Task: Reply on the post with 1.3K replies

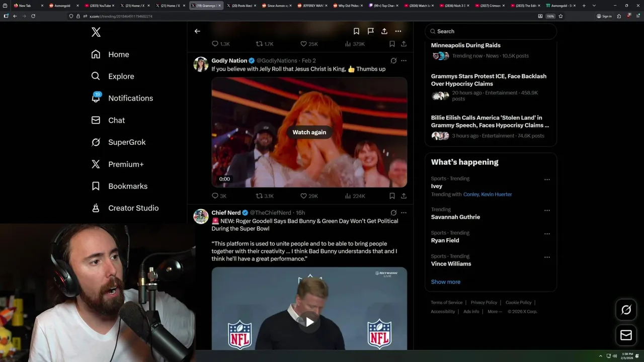Action: 220,44
